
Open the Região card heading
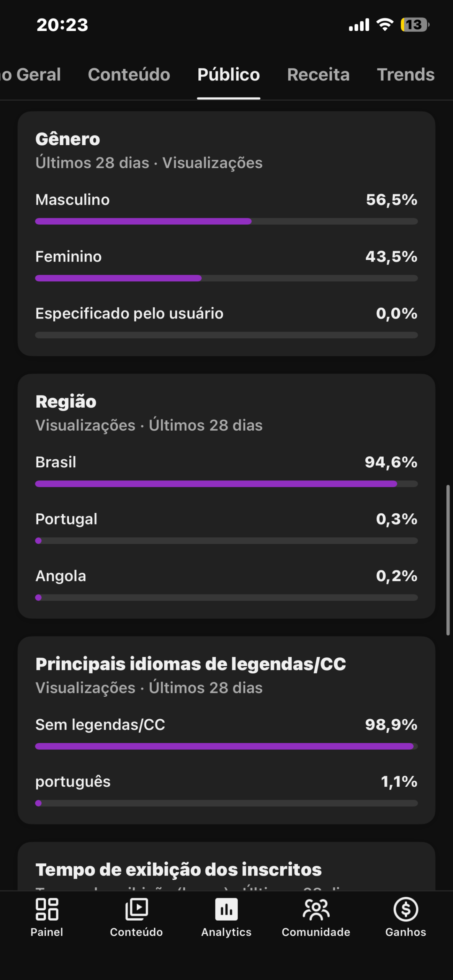pyautogui.click(x=66, y=402)
